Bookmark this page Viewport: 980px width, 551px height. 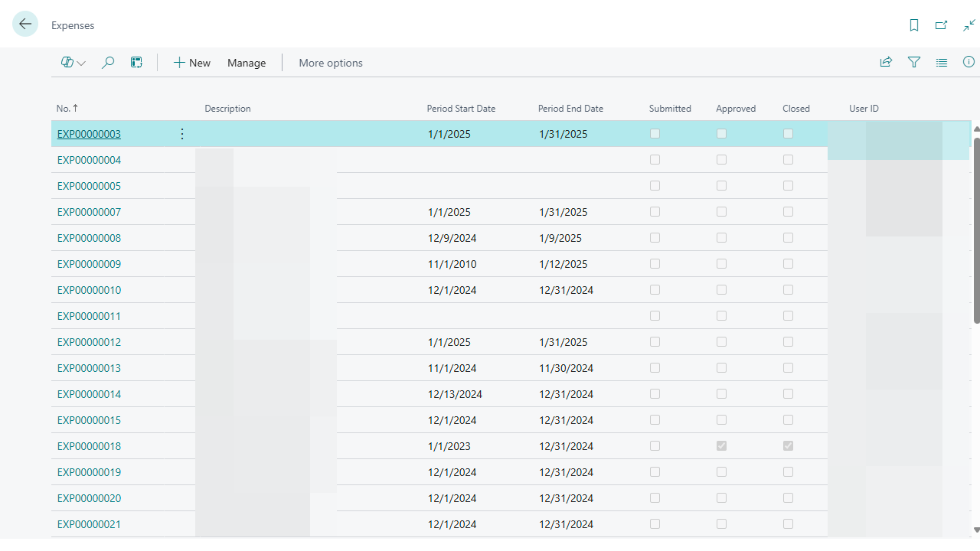click(913, 25)
